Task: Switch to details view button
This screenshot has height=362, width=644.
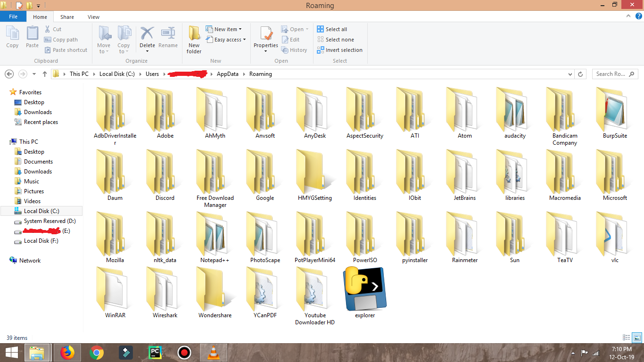Action: (627, 337)
